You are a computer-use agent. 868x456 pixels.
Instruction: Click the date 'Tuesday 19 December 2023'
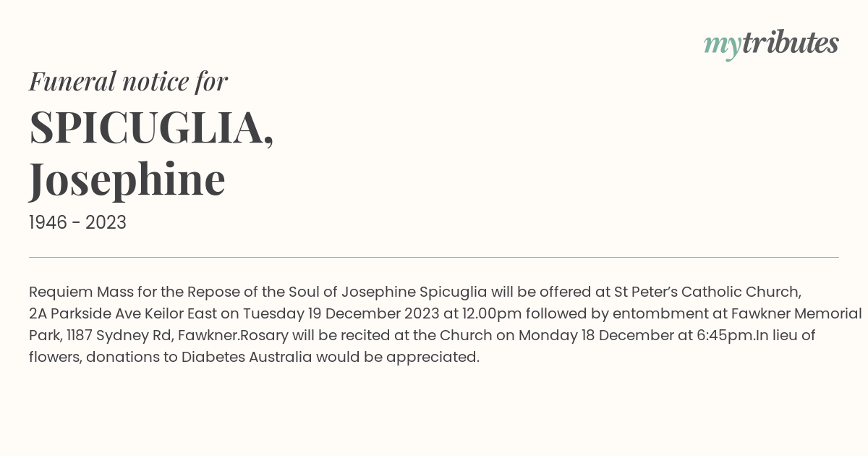(341, 314)
